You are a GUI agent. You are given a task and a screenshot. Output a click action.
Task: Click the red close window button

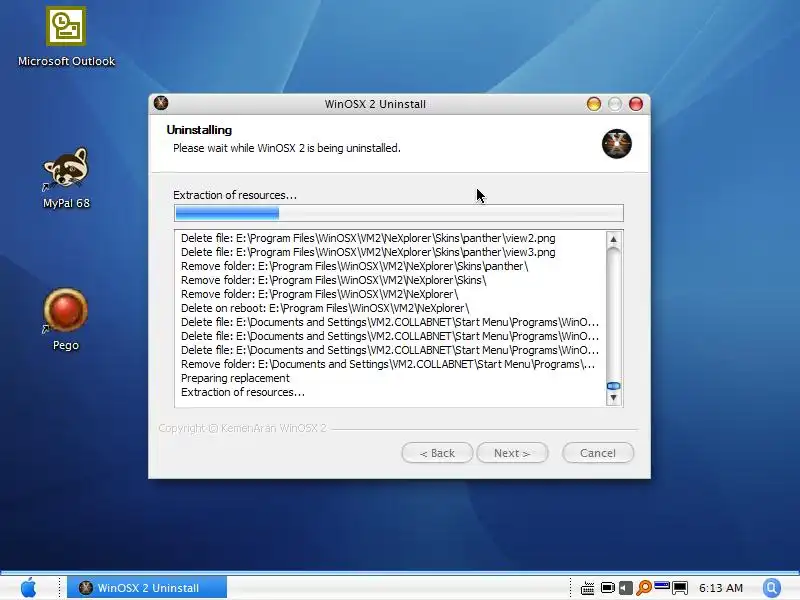(636, 104)
